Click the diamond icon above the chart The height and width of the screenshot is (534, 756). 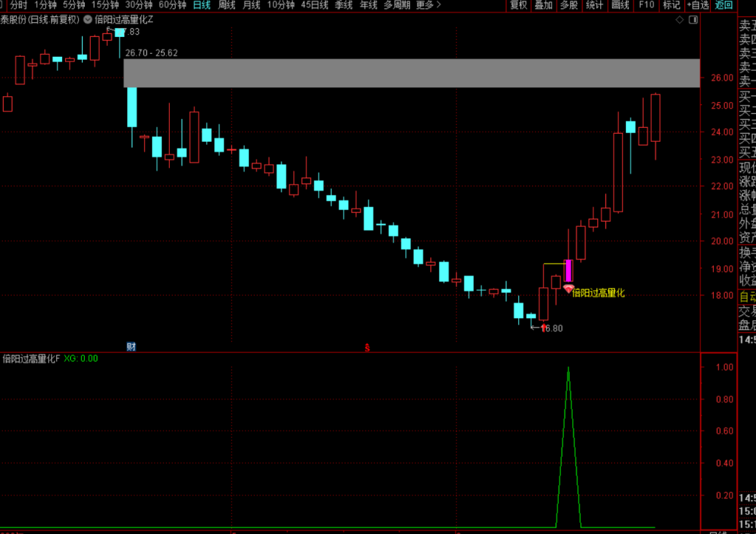pyautogui.click(x=679, y=20)
